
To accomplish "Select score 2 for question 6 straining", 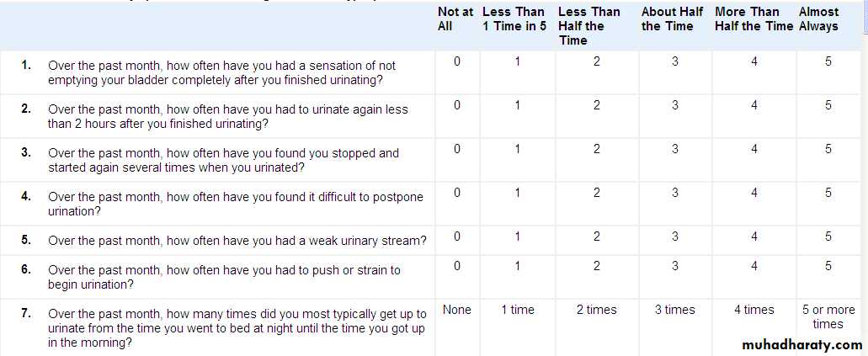I will (x=596, y=266).
